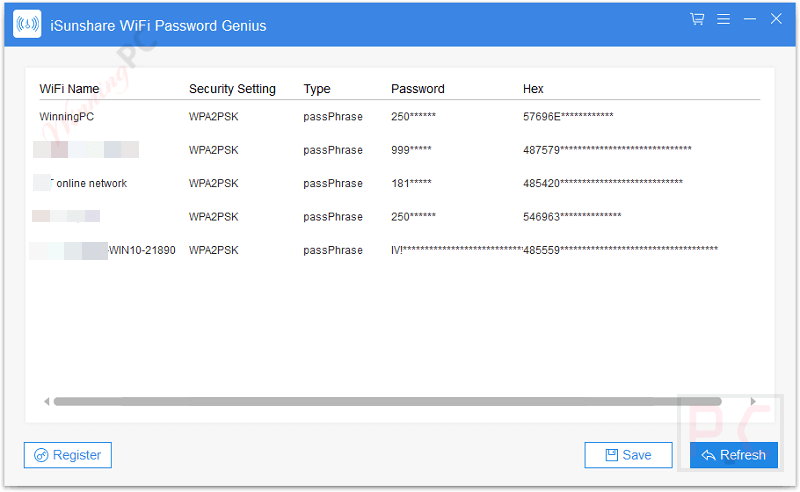Click the Password column header

point(418,89)
